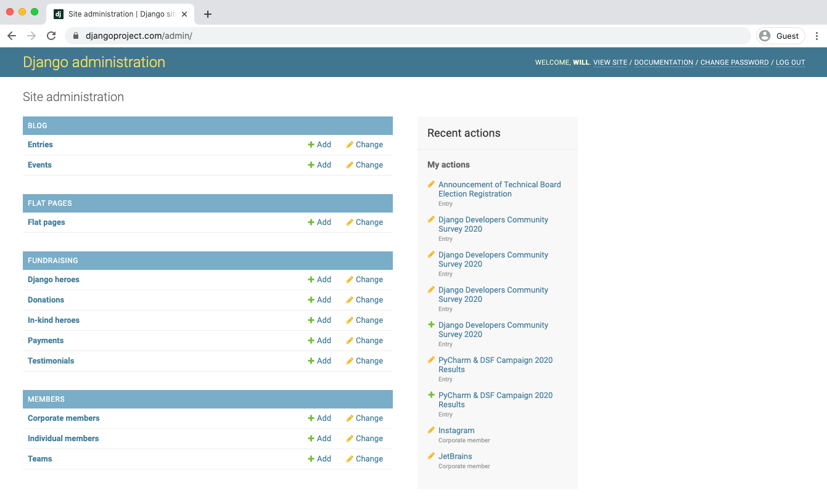Open the Django Developers Community Survey entry marked with plus
The height and width of the screenshot is (504, 827).
coord(493,330)
